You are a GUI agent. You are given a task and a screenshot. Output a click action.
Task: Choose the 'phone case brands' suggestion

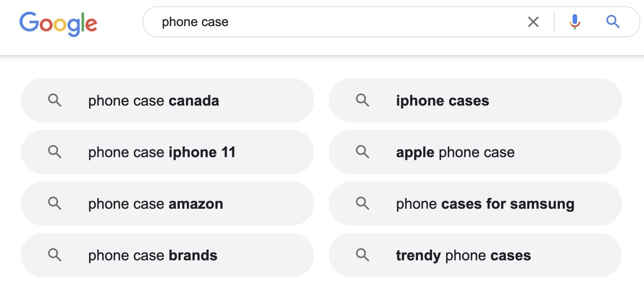click(x=167, y=255)
